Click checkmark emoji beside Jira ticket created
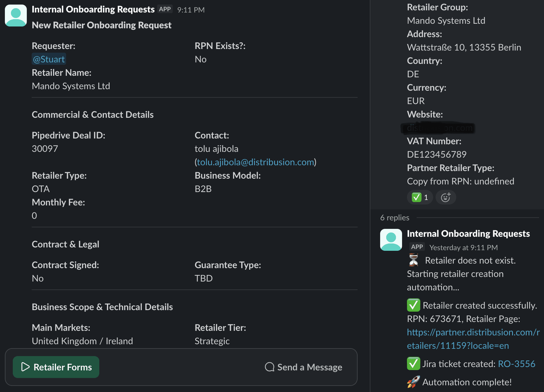Screen dimensions: 544x392 [413, 364]
